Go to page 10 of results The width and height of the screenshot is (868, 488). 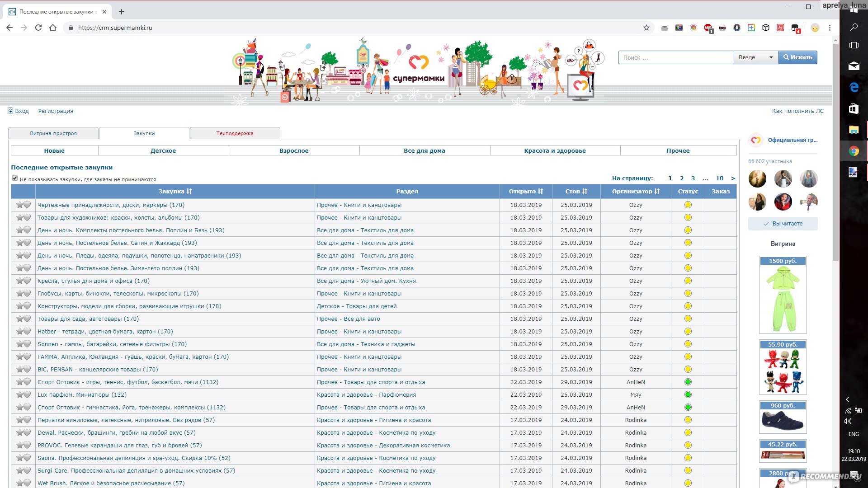coord(720,178)
